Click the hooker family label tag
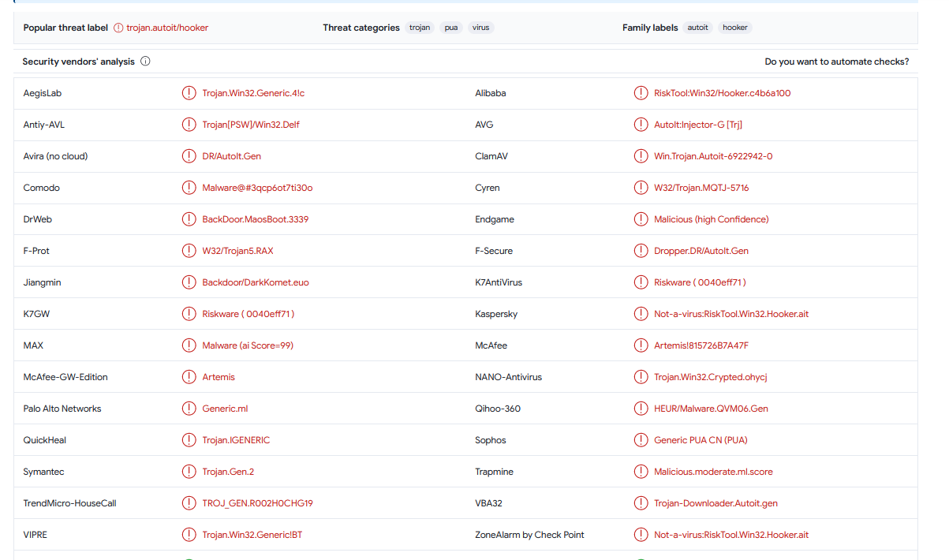Screen dimensions: 949x560 click(734, 28)
